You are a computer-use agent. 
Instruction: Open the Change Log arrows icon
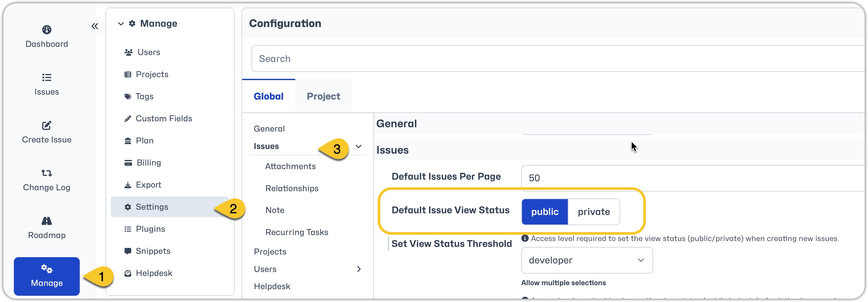[46, 173]
